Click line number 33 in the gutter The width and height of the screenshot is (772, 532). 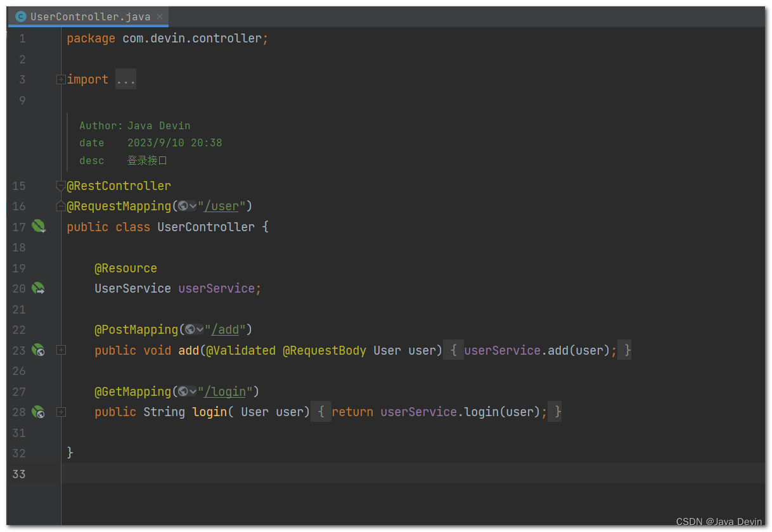coord(19,474)
